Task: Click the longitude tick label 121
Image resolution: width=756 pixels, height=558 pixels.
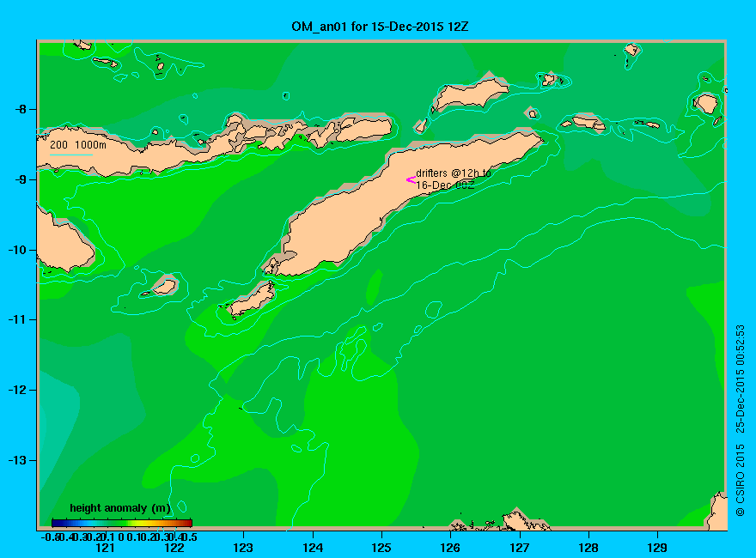Action: click(105, 548)
